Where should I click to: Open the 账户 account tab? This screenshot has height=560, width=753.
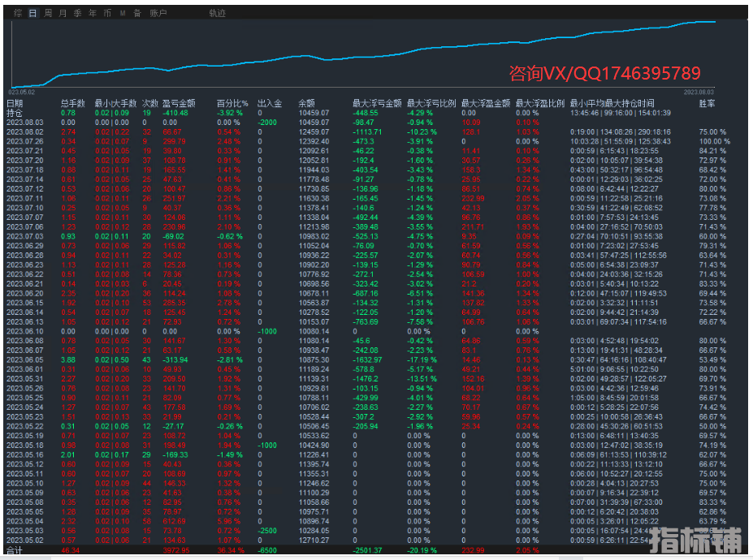pyautogui.click(x=158, y=13)
